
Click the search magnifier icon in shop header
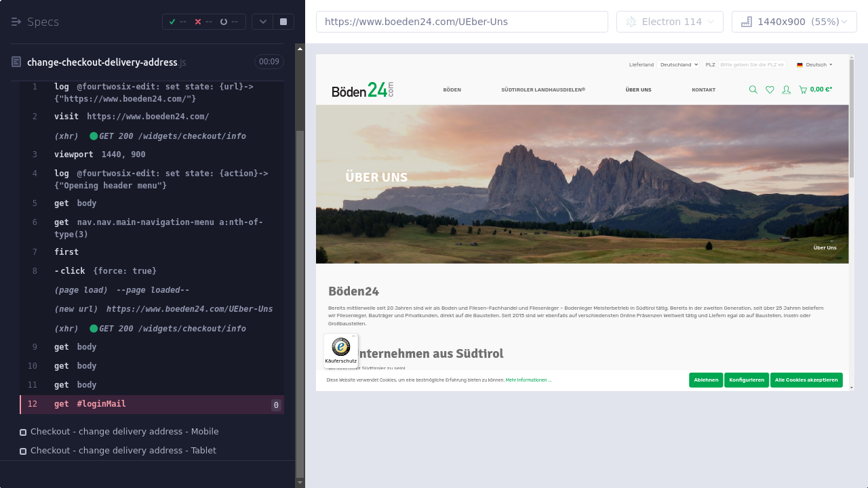point(753,89)
